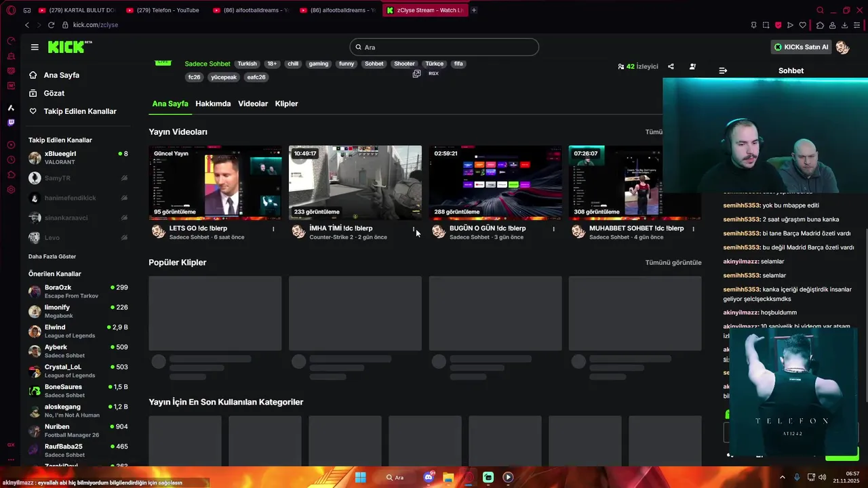
Task: Switch to the Ana Sayfa channel tab
Action: pos(170,104)
